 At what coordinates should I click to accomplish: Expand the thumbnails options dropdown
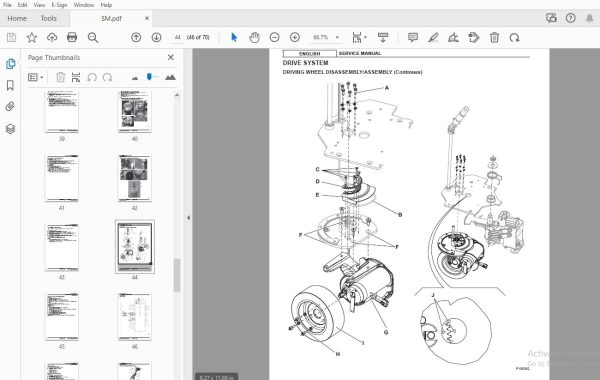[x=36, y=77]
